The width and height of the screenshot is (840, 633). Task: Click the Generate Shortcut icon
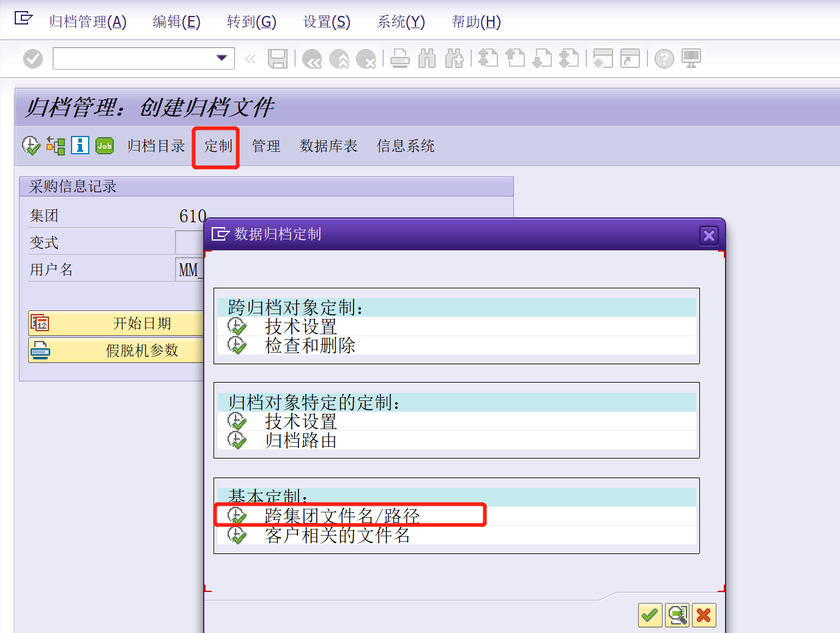point(630,59)
